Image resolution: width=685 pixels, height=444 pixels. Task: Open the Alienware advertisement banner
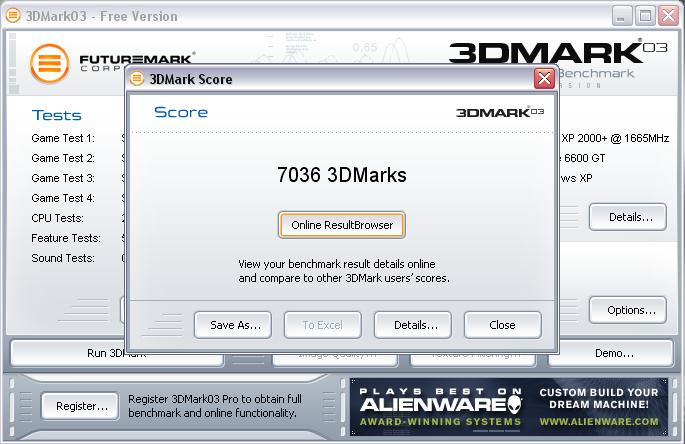click(509, 407)
